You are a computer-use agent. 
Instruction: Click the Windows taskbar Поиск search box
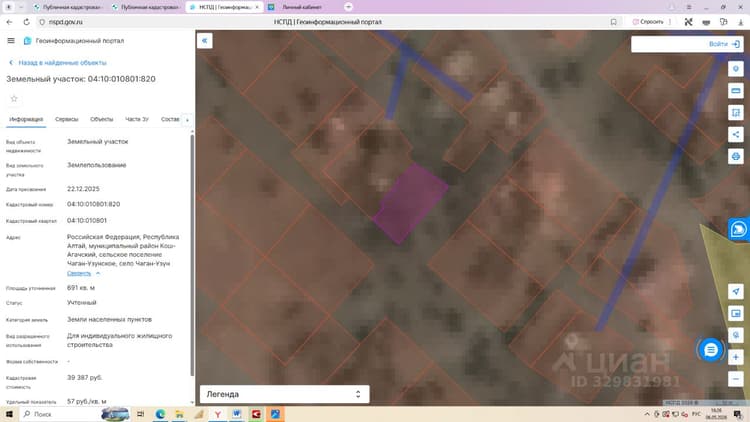[x=59, y=414]
